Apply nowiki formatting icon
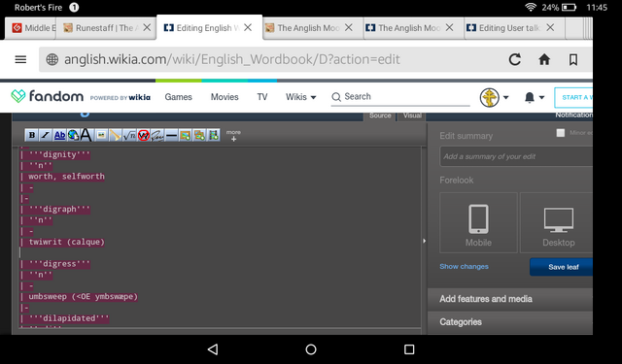Viewport: 622px width, 364px height. coord(143,135)
